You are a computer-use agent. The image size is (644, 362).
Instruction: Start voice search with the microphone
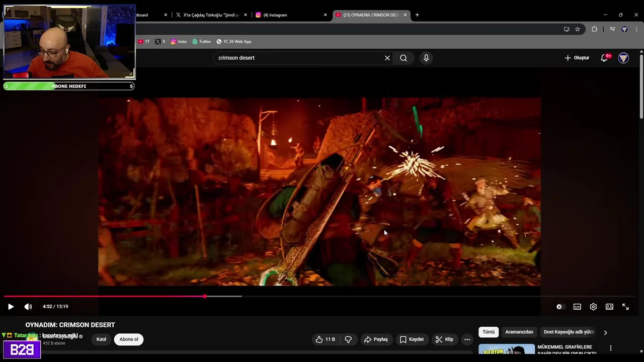[426, 58]
